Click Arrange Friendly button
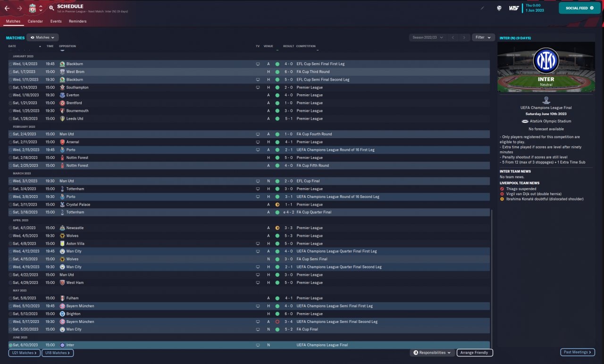 pyautogui.click(x=475, y=353)
